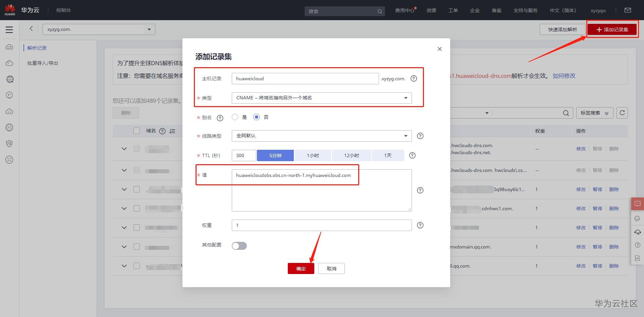Cancel the dialog with 取消
Viewport: 644px width, 317px height.
tap(331, 269)
